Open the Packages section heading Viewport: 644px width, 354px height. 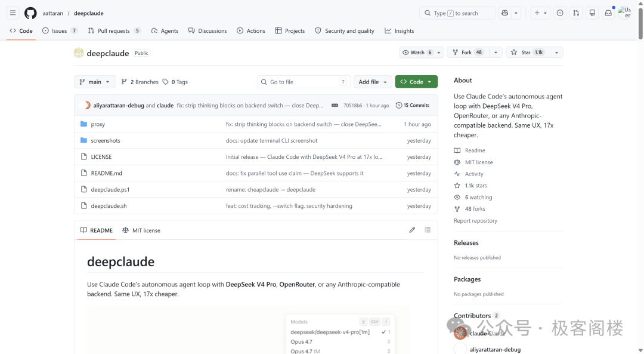(467, 279)
